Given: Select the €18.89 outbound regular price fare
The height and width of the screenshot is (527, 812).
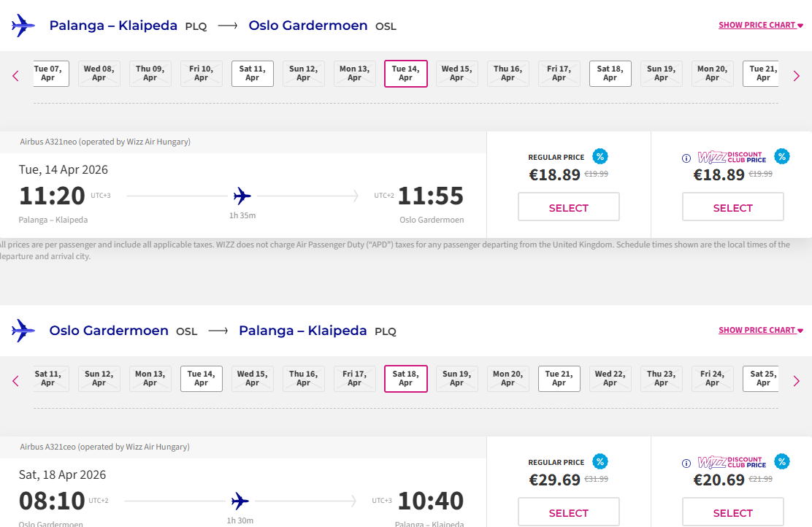Looking at the screenshot, I should coord(569,207).
